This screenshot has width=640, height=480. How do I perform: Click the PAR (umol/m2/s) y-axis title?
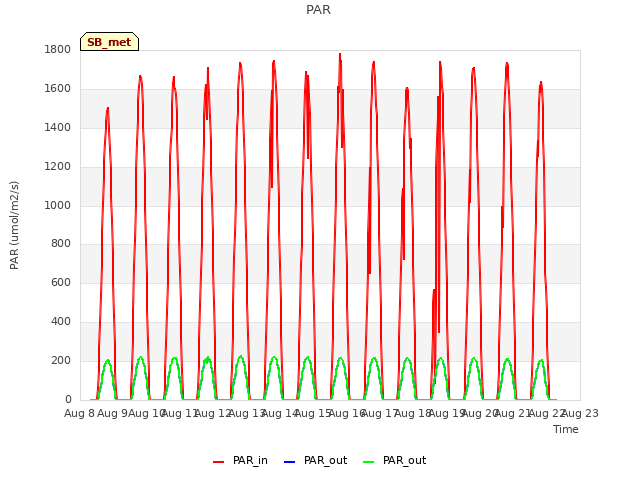tap(14, 225)
